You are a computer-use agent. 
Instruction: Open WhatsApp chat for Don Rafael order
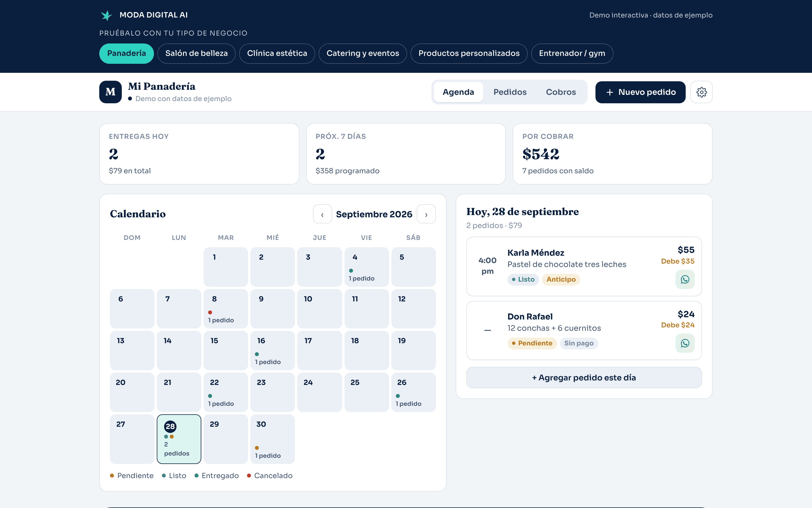(x=685, y=343)
